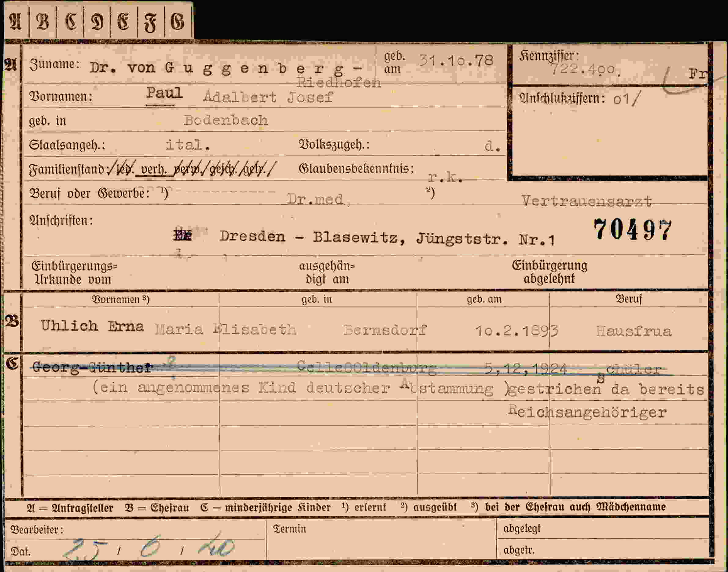Image resolution: width=728 pixels, height=572 pixels.
Task: Click wife's birthplace 'Bernsdorf'
Action: pos(385,330)
